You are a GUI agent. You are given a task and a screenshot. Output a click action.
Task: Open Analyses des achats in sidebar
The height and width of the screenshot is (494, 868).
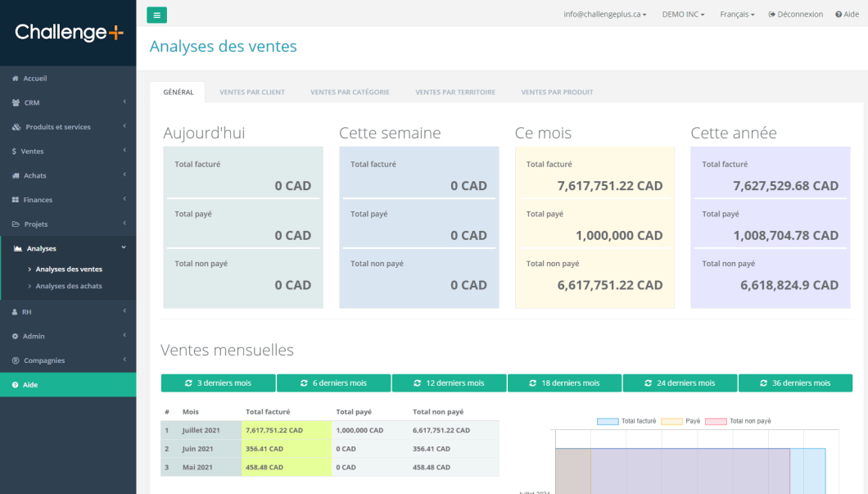(x=69, y=286)
